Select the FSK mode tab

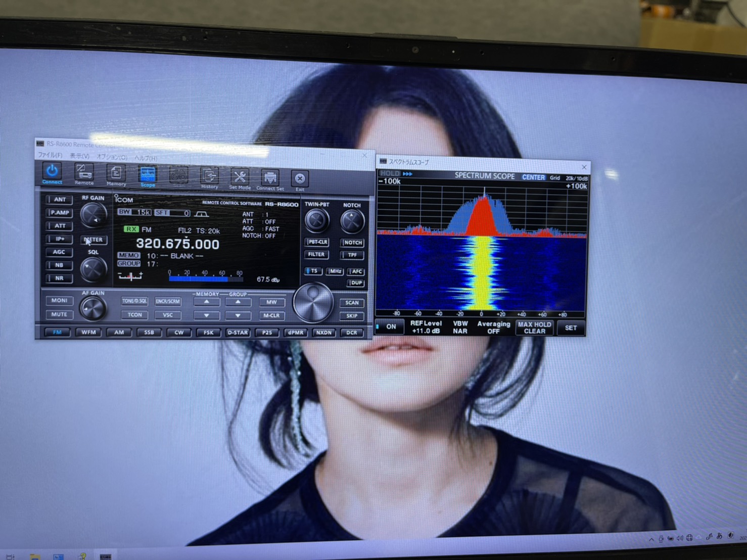208,333
